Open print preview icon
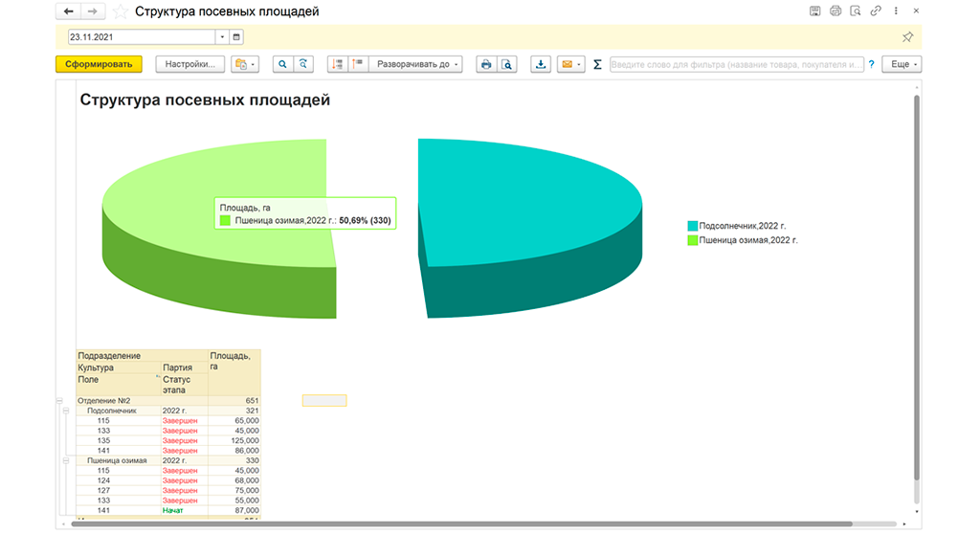 (x=507, y=64)
